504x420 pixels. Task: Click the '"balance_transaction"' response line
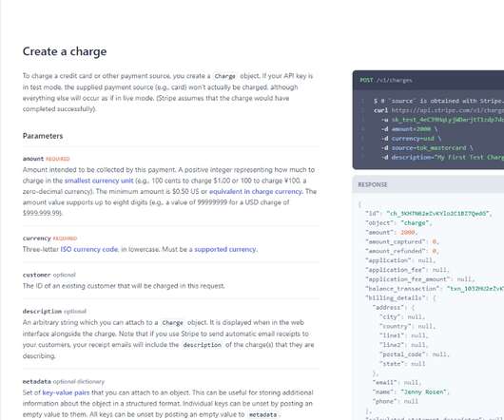435,288
